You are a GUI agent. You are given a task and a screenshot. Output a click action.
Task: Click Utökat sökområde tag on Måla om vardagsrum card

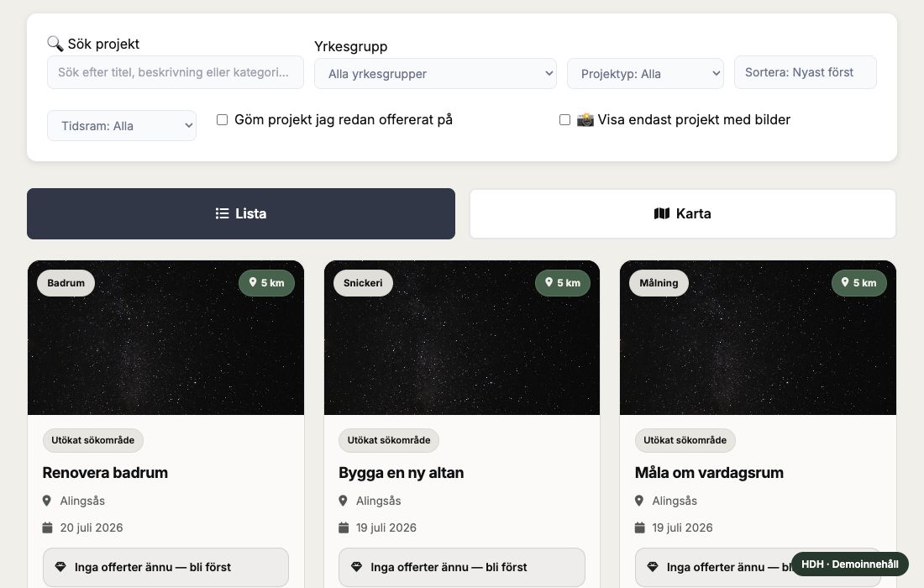(x=685, y=440)
